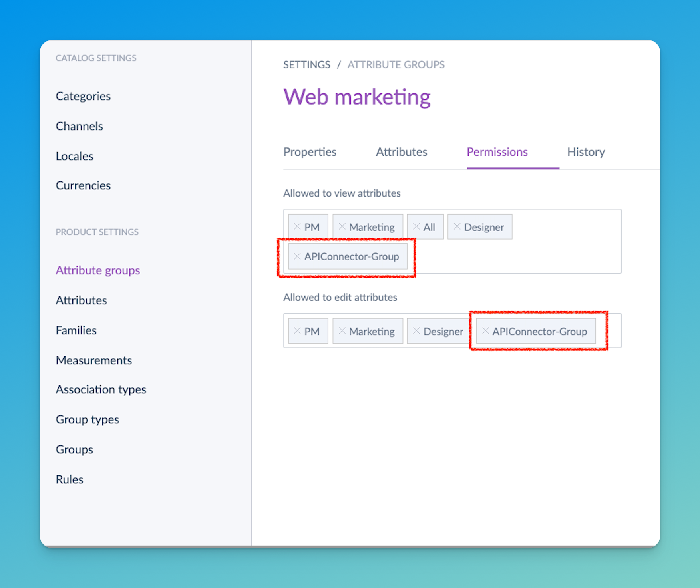Click the Web marketing title
This screenshot has height=588, width=700.
coord(357,97)
